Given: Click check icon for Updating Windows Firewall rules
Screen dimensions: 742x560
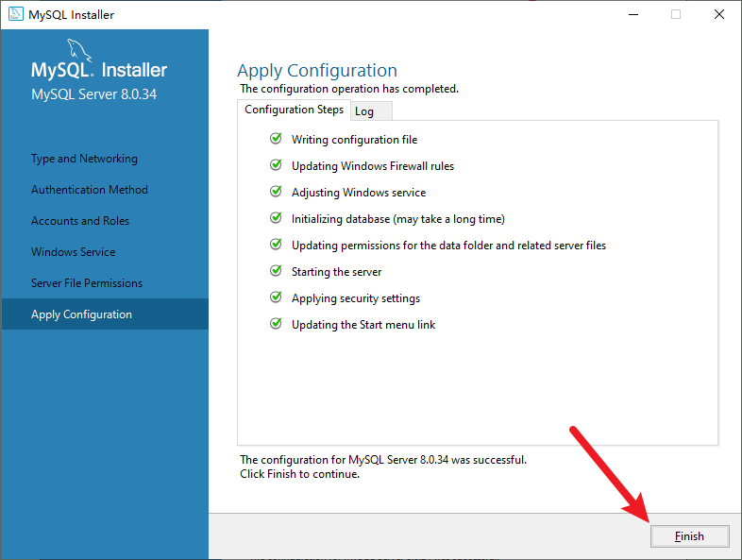Looking at the screenshot, I should 276,164.
